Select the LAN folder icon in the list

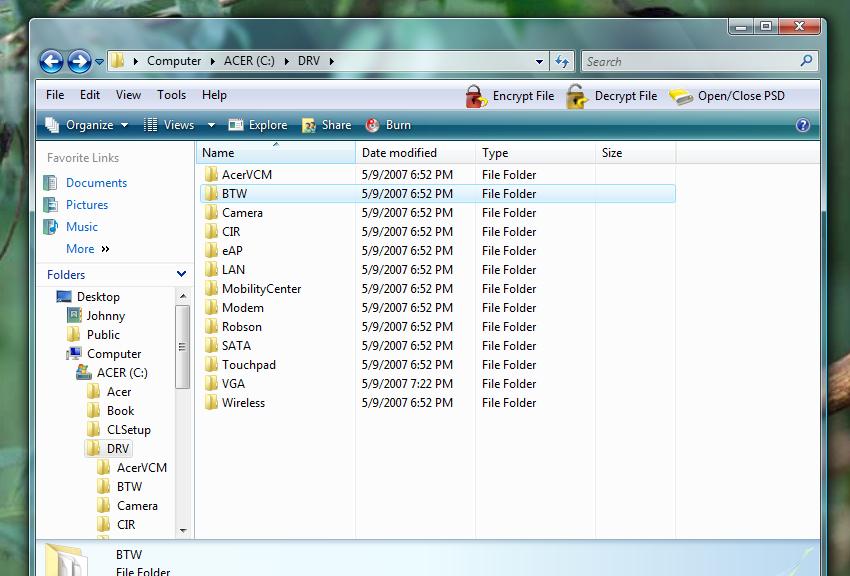(x=211, y=269)
